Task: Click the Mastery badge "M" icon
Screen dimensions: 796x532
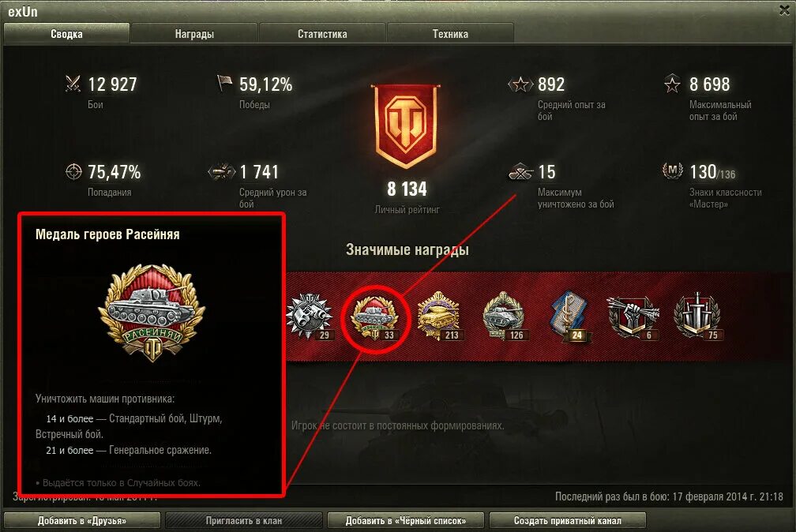Action: [672, 171]
